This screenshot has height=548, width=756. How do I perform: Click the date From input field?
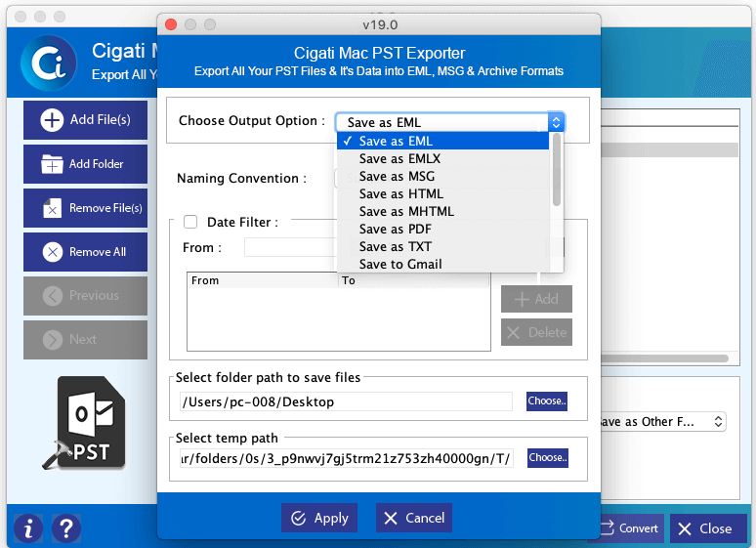(x=291, y=247)
